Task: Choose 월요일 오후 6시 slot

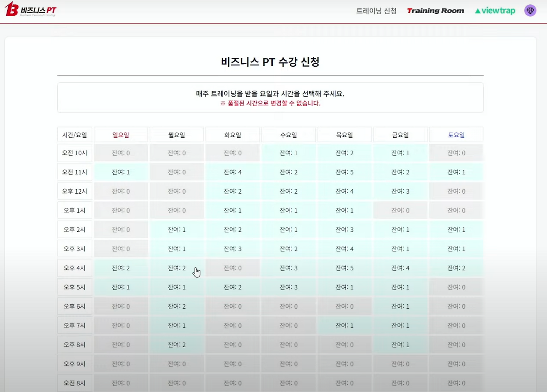Action: pyautogui.click(x=176, y=307)
